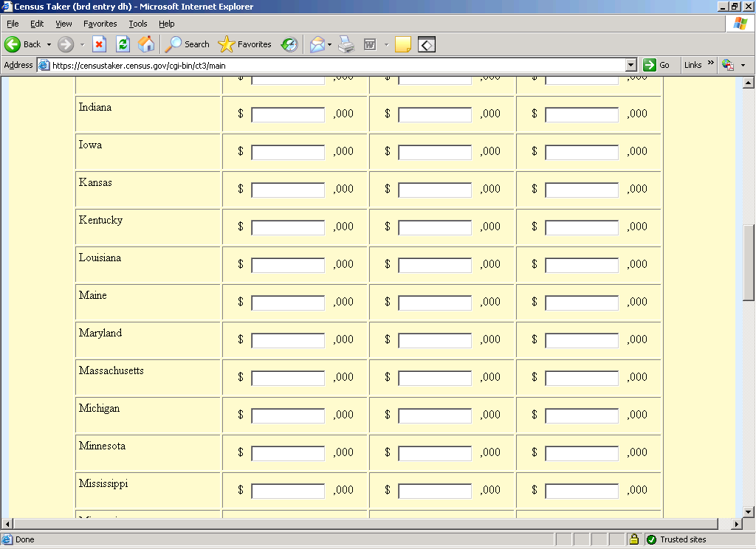This screenshot has height=549, width=756.
Task: Click the third dollar field for Michigan
Action: point(582,415)
